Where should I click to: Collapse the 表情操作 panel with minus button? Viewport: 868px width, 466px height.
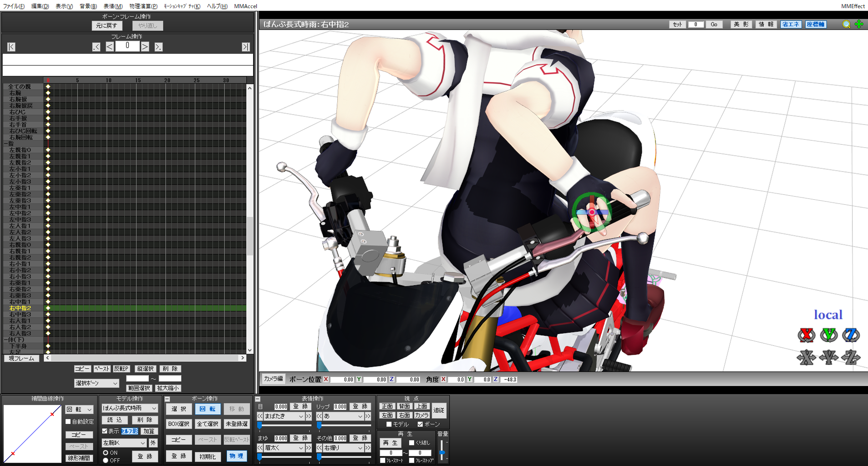point(258,399)
